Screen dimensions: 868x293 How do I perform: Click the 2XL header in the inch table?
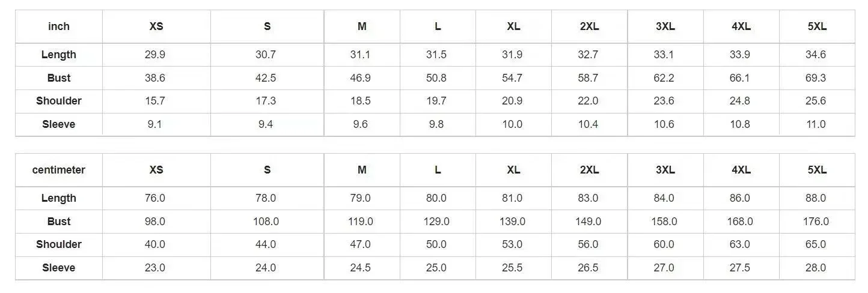click(589, 26)
